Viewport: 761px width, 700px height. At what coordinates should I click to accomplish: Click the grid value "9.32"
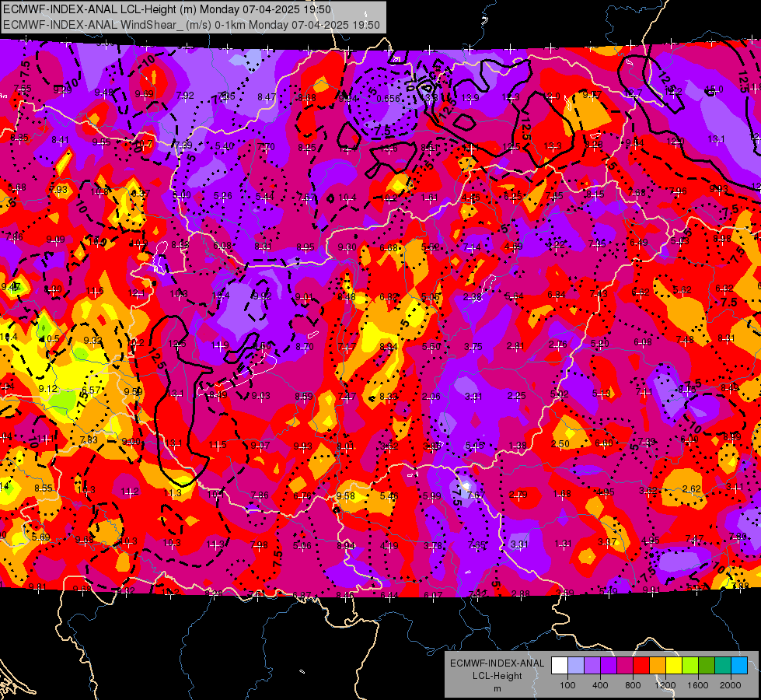[93, 341]
